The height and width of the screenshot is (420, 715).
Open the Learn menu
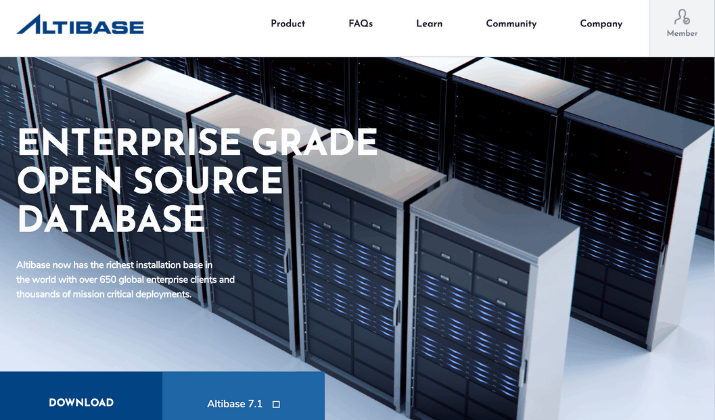pos(429,24)
